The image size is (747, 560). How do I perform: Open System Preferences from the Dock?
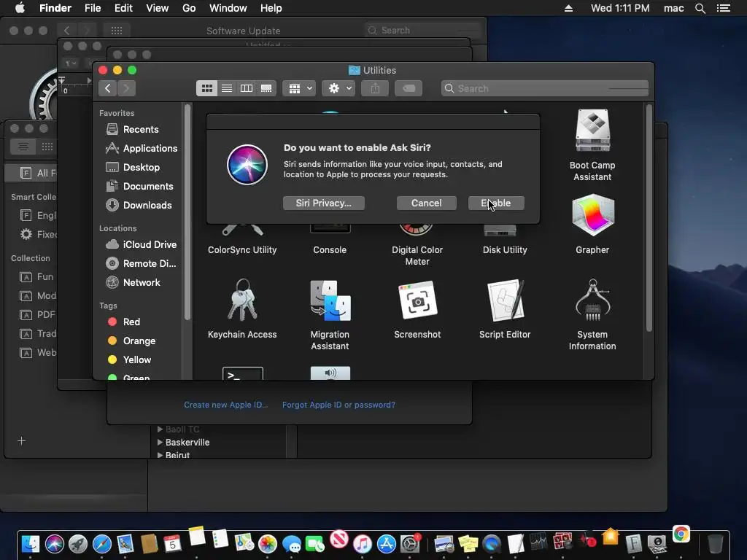click(x=410, y=543)
